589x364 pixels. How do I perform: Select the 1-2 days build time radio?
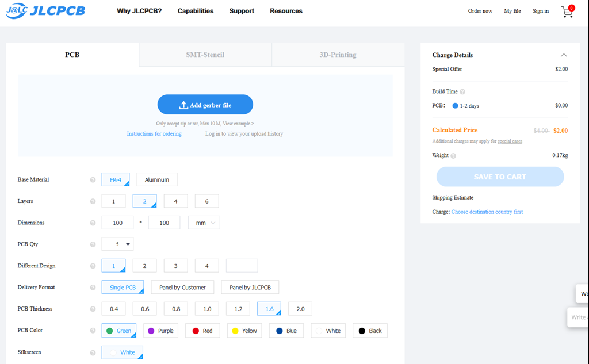pos(455,106)
